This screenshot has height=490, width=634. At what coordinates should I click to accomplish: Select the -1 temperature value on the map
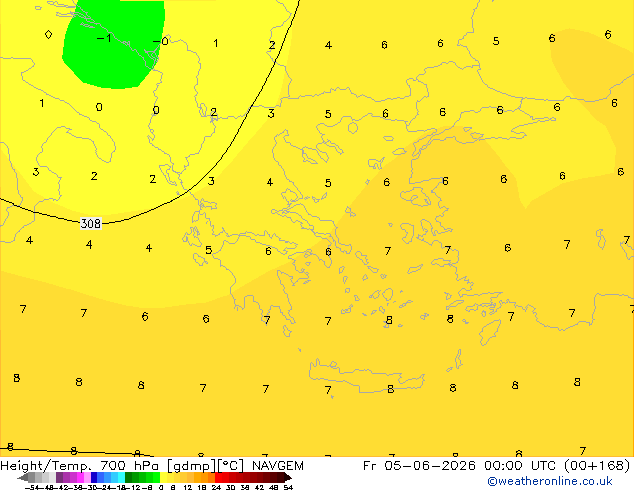[x=104, y=38]
